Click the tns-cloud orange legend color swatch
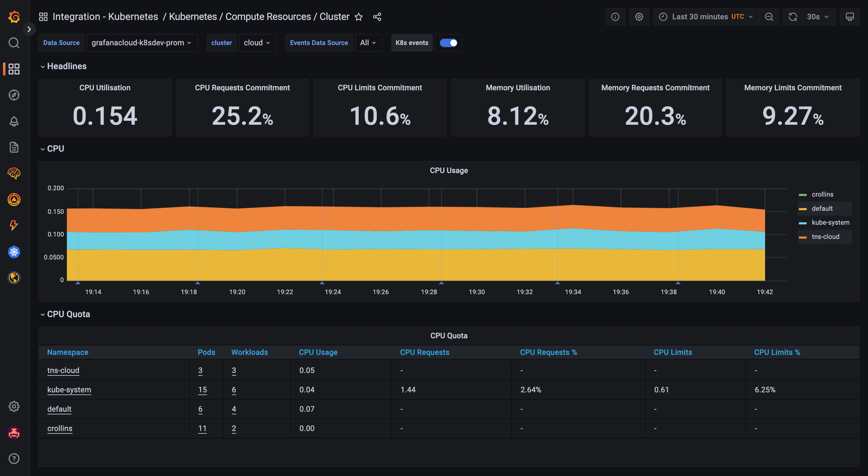Screen dimensions: 868x476 (802, 237)
